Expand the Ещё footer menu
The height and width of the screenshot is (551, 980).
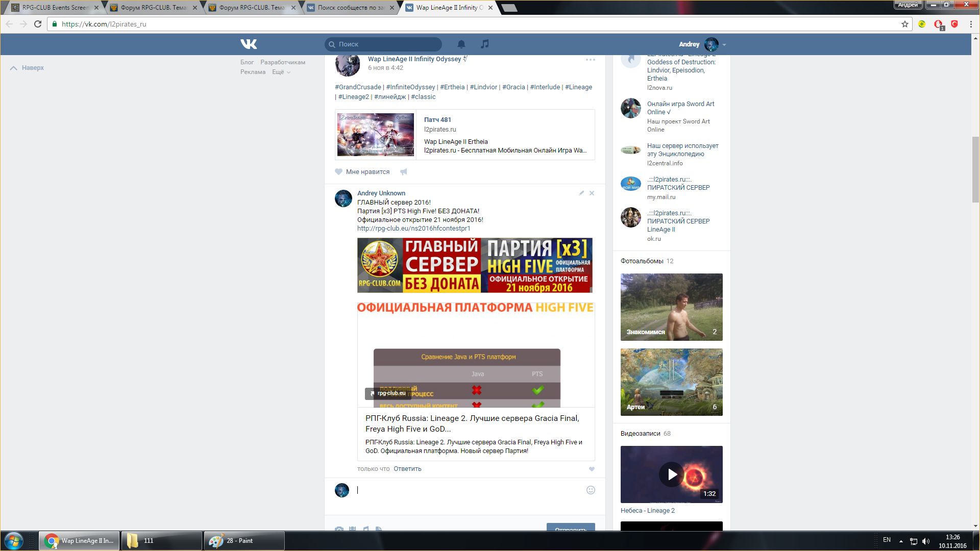[x=281, y=72]
